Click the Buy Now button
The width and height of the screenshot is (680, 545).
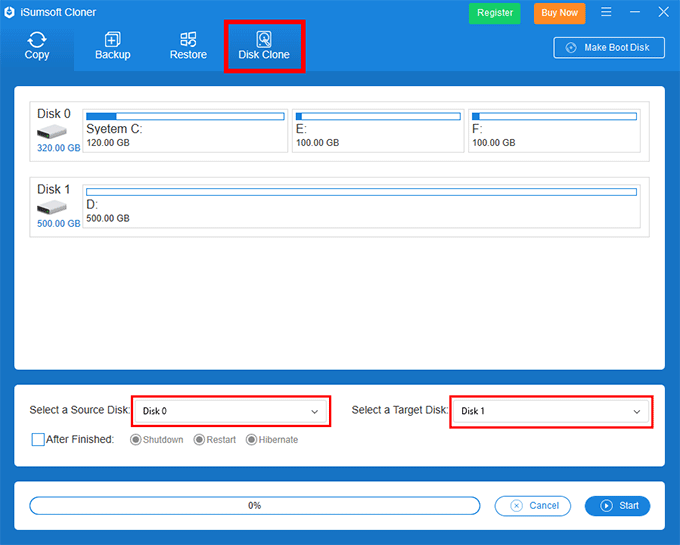[559, 13]
